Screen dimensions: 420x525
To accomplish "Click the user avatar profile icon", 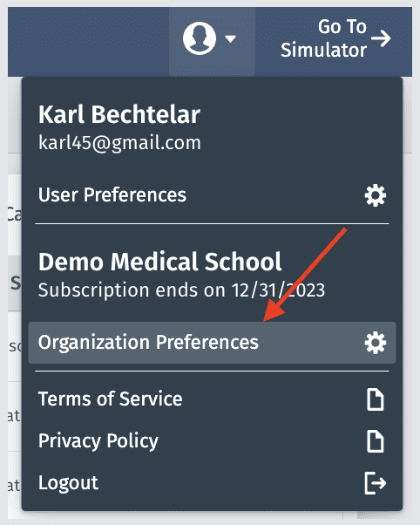I will 200,38.
